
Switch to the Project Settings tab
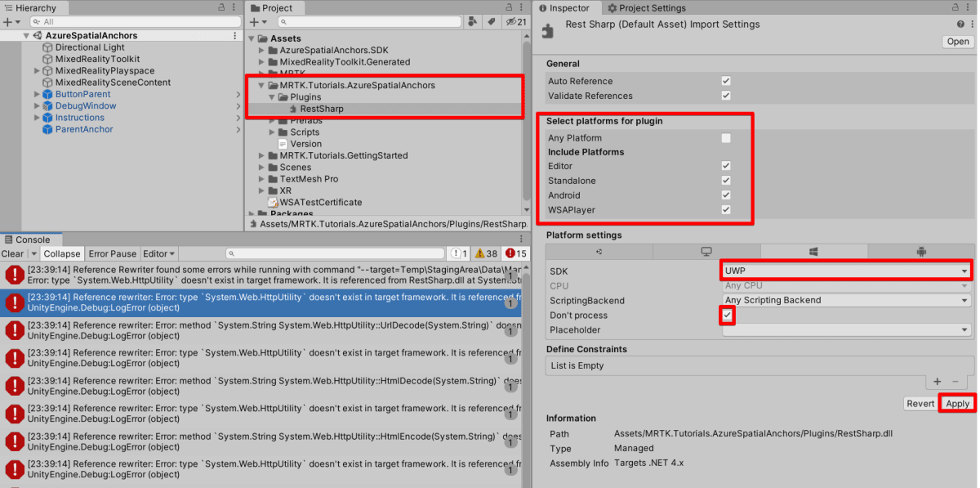click(647, 7)
